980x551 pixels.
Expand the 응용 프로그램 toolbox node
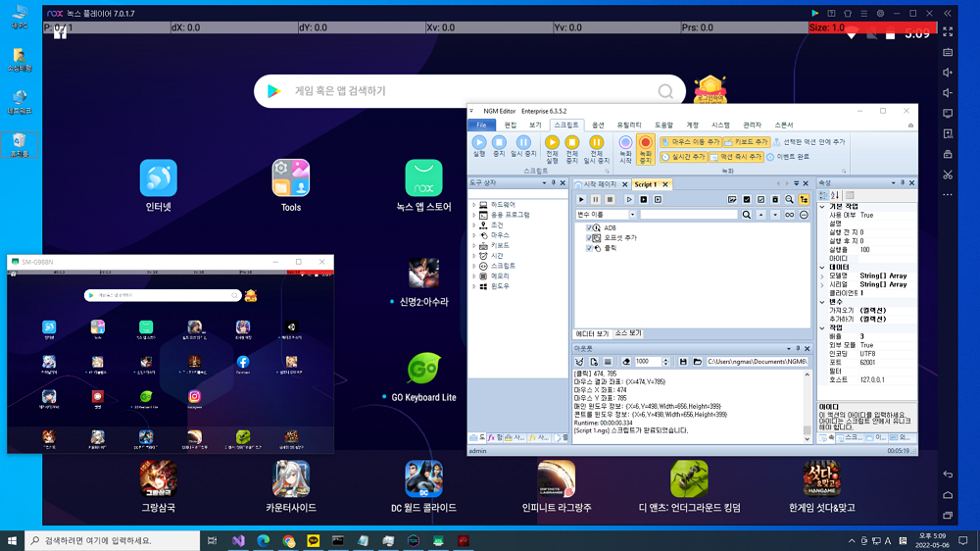tap(473, 215)
